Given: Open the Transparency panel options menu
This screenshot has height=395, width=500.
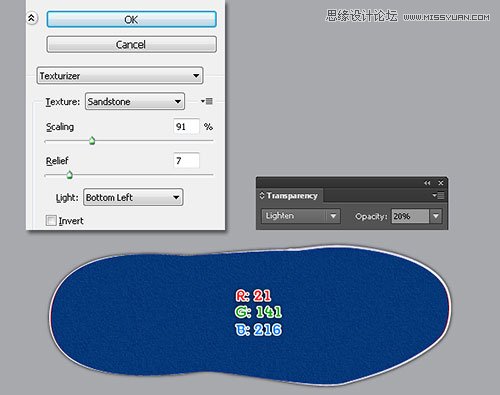Looking at the screenshot, I should [438, 195].
